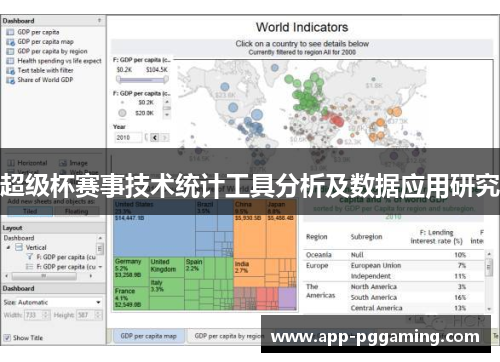Click the Width value stepper

(46, 315)
